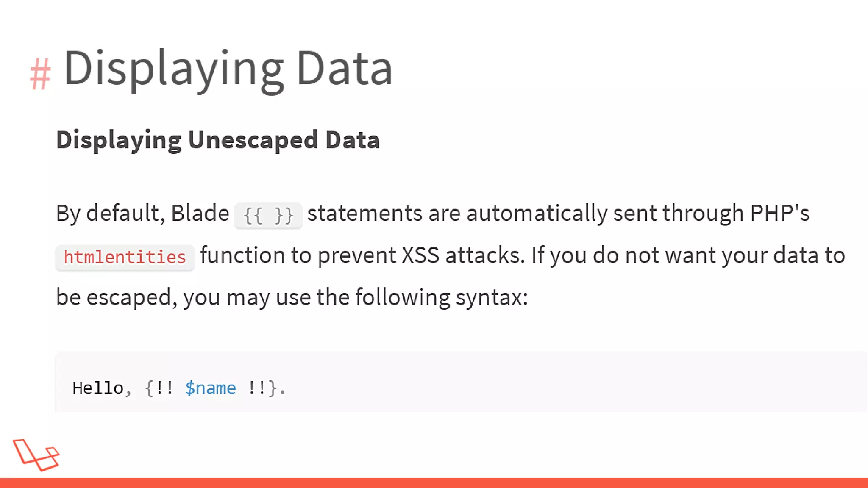Select the Displaying Data main heading
Viewport: 868px width, 488px height.
point(228,69)
